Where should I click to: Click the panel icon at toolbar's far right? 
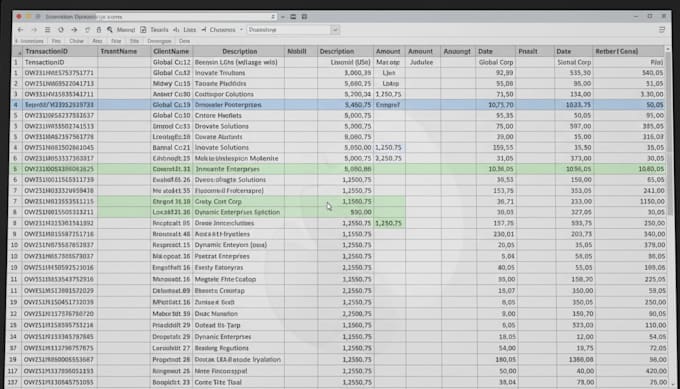click(662, 29)
